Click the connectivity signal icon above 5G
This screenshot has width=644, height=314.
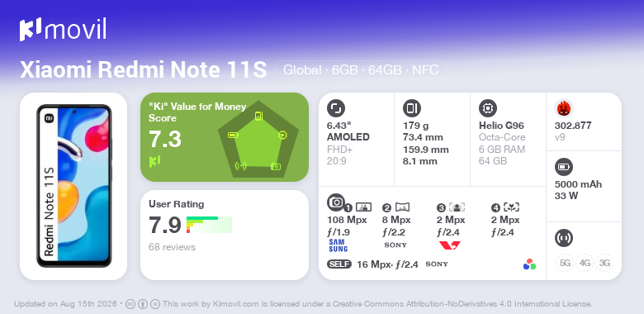(x=563, y=238)
